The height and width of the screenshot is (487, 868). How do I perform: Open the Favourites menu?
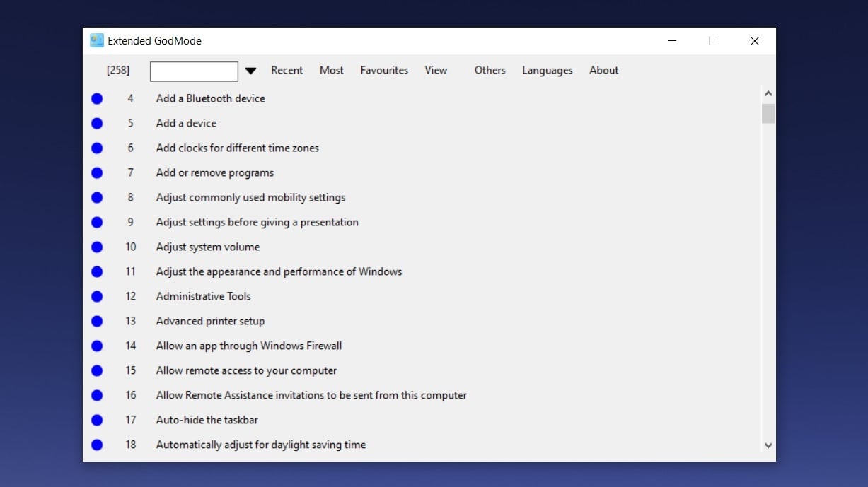coord(384,70)
